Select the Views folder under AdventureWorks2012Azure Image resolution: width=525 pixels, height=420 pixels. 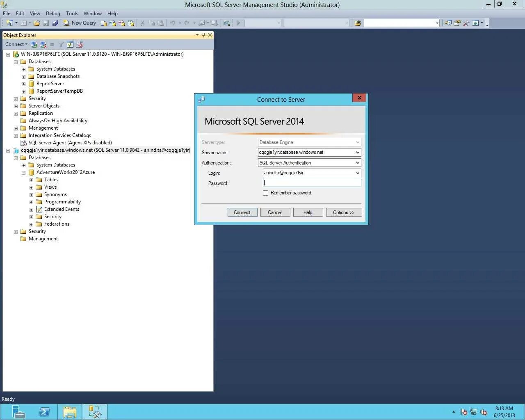(x=50, y=187)
